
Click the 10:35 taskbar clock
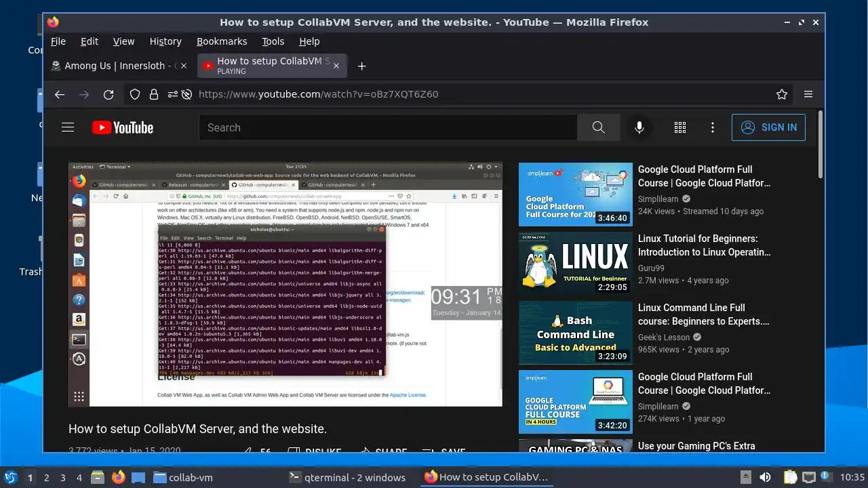click(853, 477)
